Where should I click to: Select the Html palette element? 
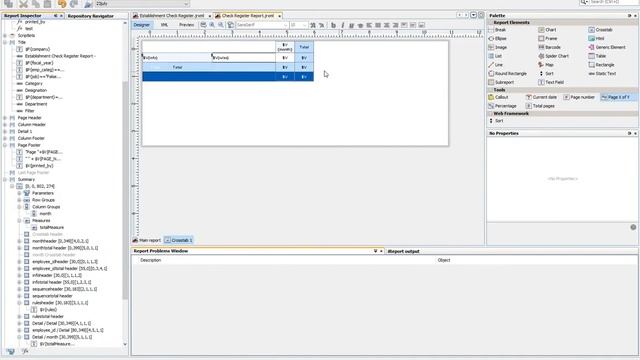[596, 38]
